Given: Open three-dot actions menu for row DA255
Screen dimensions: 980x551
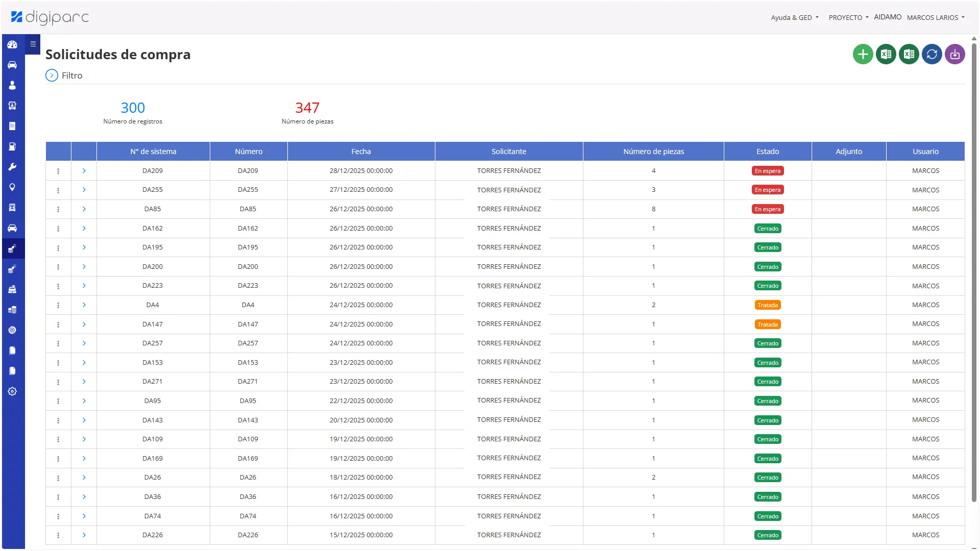Looking at the screenshot, I should point(58,190).
